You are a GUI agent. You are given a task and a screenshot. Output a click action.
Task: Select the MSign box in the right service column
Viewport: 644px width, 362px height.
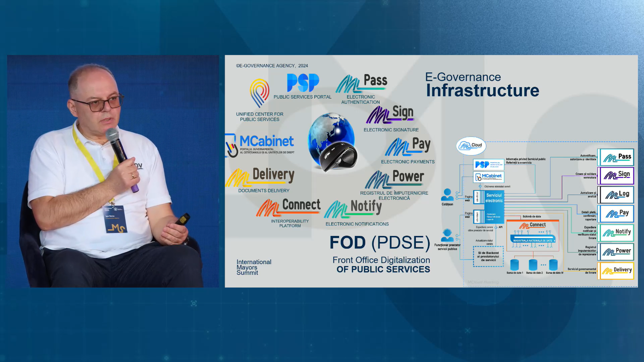[616, 176]
